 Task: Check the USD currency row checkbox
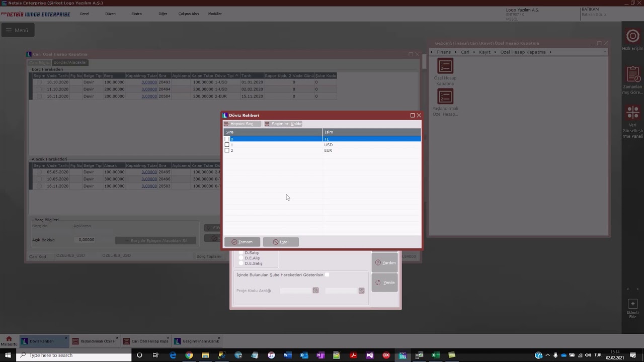pos(227,145)
